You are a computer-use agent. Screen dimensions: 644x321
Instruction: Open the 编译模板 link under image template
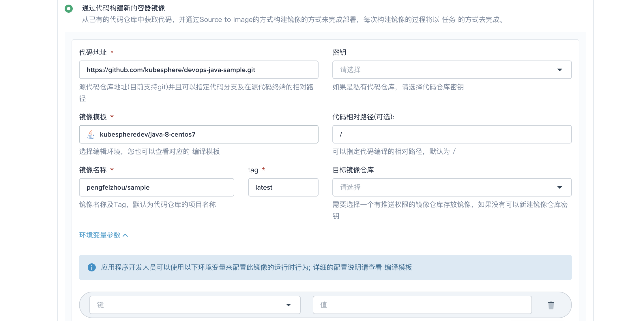206,152
